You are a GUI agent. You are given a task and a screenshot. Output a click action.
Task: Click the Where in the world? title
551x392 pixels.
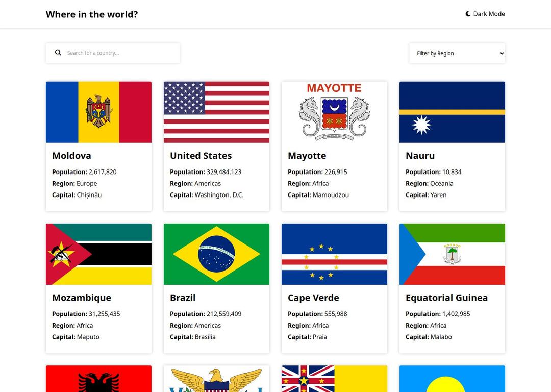91,14
